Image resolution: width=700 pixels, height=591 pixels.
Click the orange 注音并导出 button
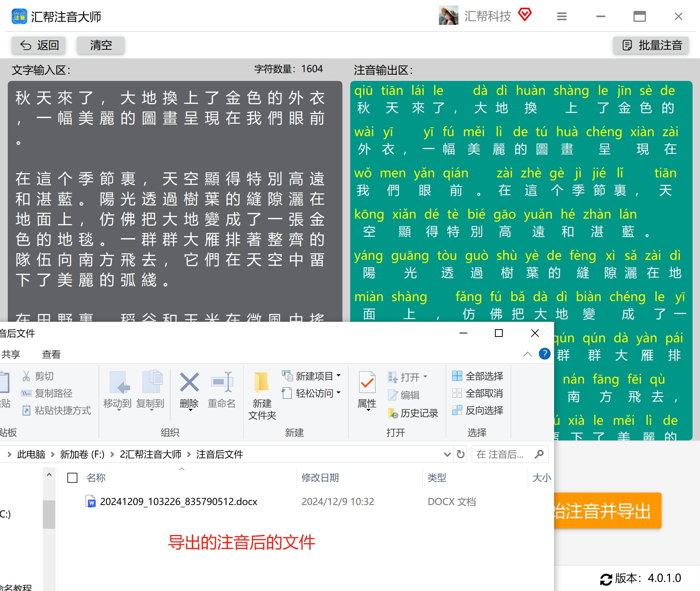coord(607,510)
